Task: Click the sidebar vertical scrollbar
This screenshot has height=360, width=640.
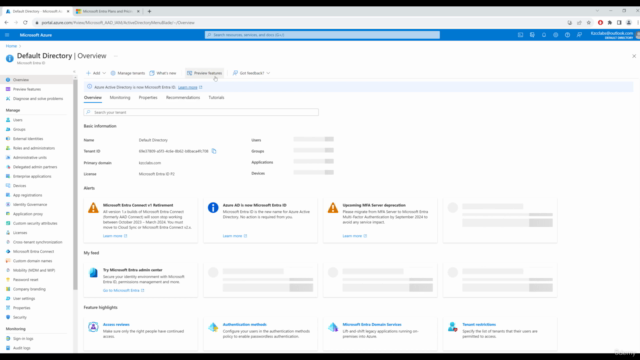Action: click(75, 184)
